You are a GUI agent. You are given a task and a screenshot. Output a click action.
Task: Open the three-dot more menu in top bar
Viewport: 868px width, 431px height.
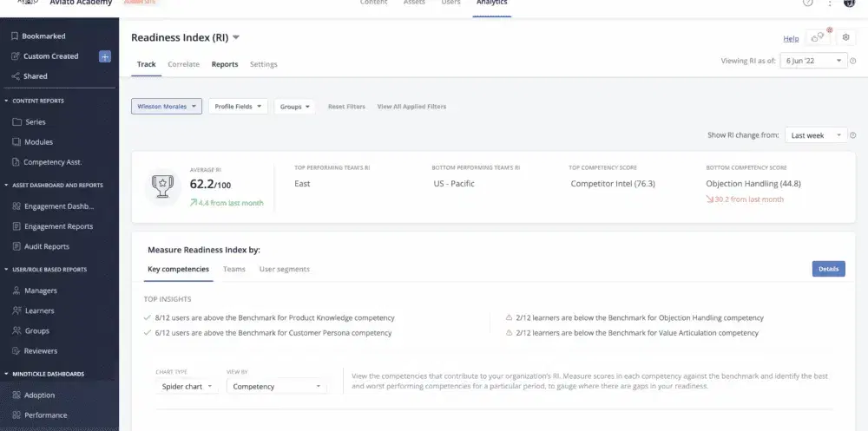pyautogui.click(x=829, y=3)
